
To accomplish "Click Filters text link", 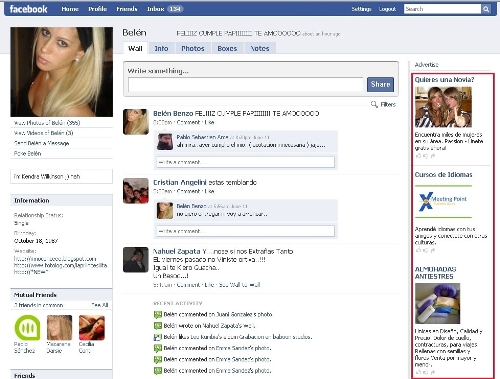I will 388,104.
